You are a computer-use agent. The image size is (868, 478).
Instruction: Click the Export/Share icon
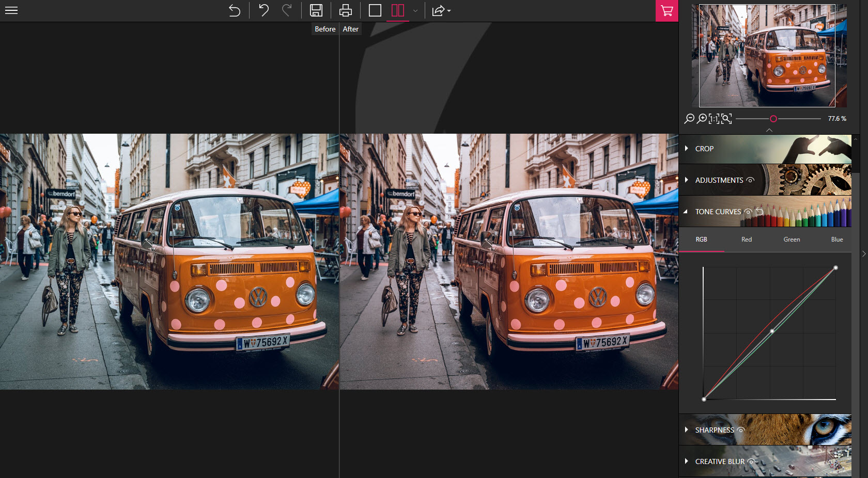[x=438, y=10]
